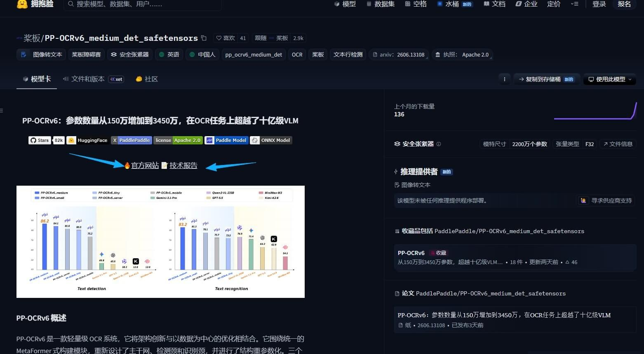This screenshot has height=354, width=644.
Task: Follow 桨板 with the 跟随 button
Action: [271, 38]
